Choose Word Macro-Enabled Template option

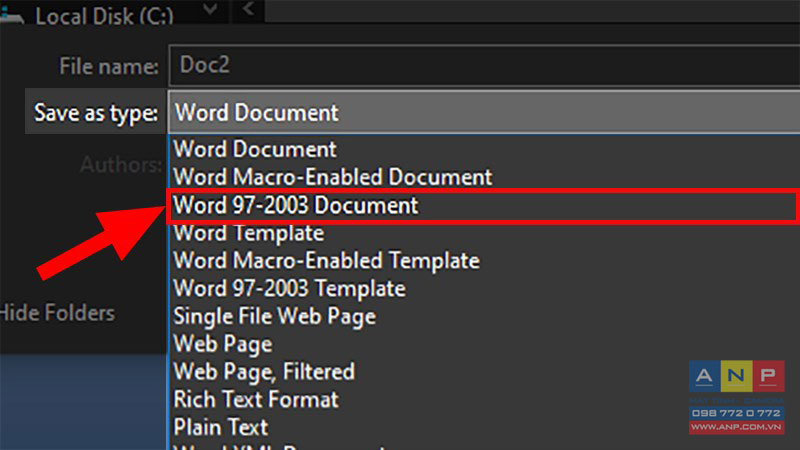coord(484,261)
